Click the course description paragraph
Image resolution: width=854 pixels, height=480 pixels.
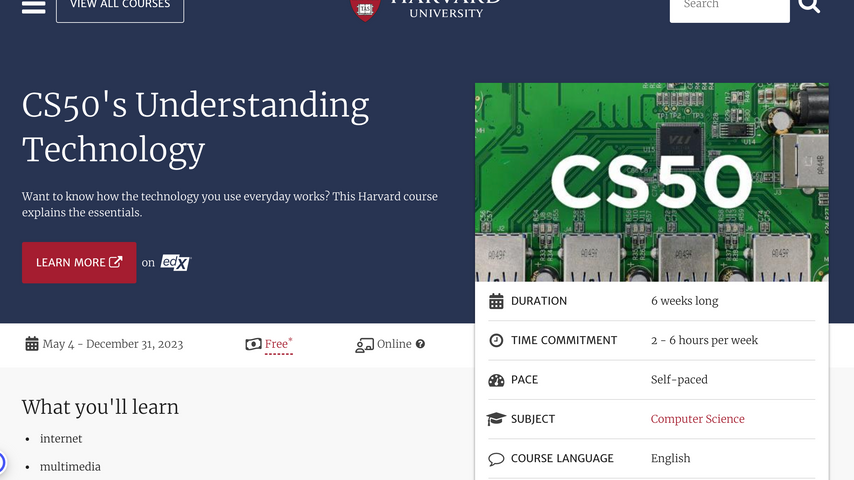click(x=230, y=204)
